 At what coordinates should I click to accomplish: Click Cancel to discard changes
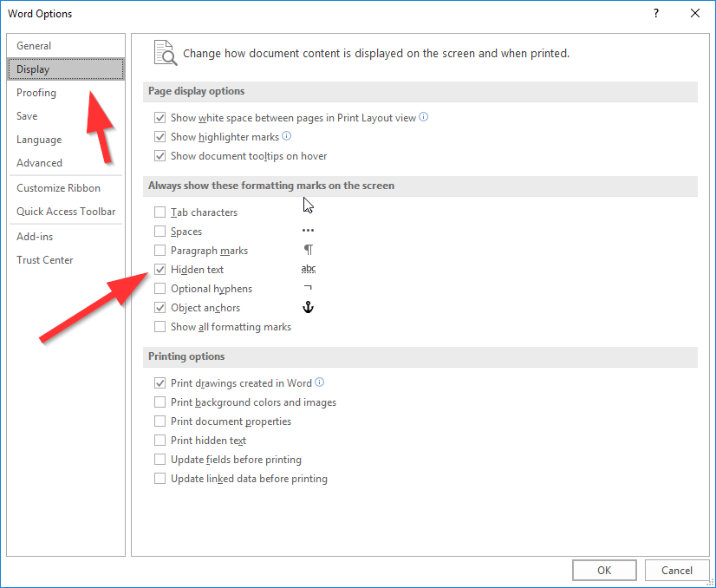point(677,570)
